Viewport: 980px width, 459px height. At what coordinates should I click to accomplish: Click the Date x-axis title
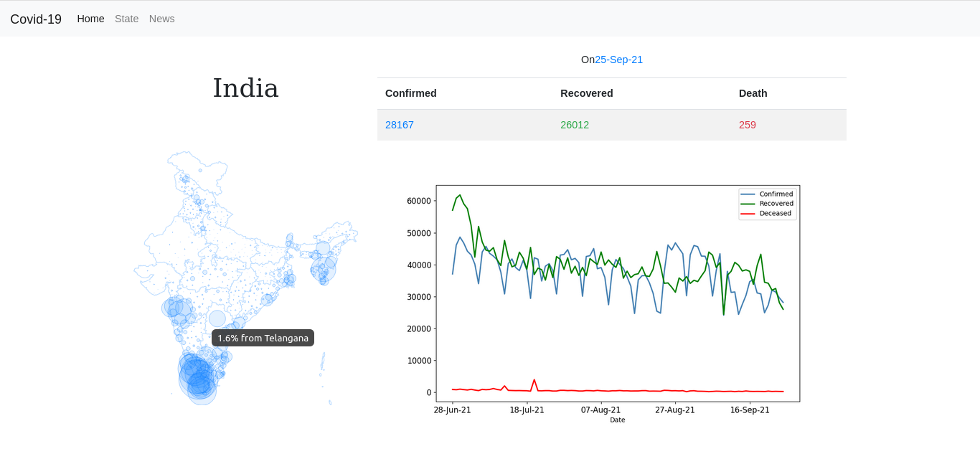click(x=618, y=420)
